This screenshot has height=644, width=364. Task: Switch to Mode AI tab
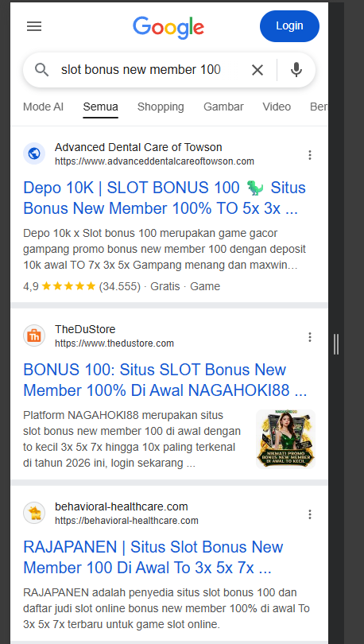[x=43, y=107]
